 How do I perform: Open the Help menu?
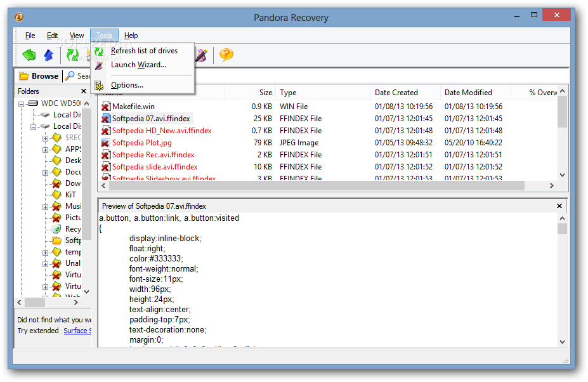(x=131, y=36)
